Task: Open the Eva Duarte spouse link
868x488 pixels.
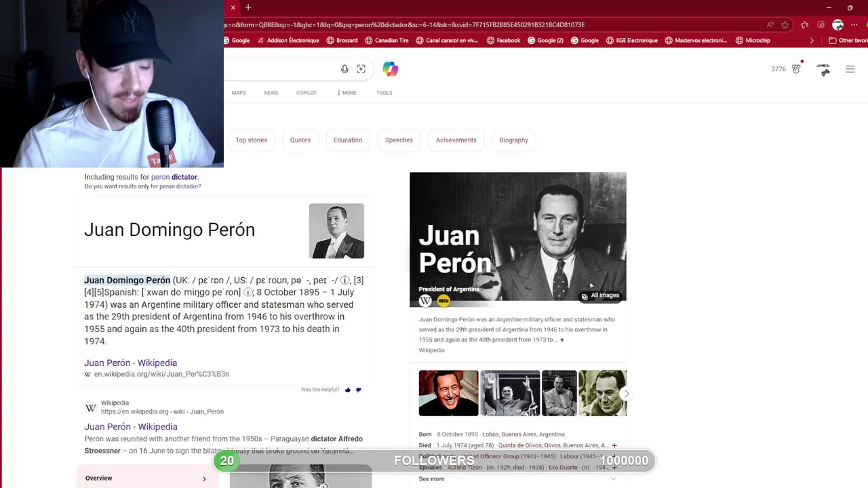Action: click(564, 468)
